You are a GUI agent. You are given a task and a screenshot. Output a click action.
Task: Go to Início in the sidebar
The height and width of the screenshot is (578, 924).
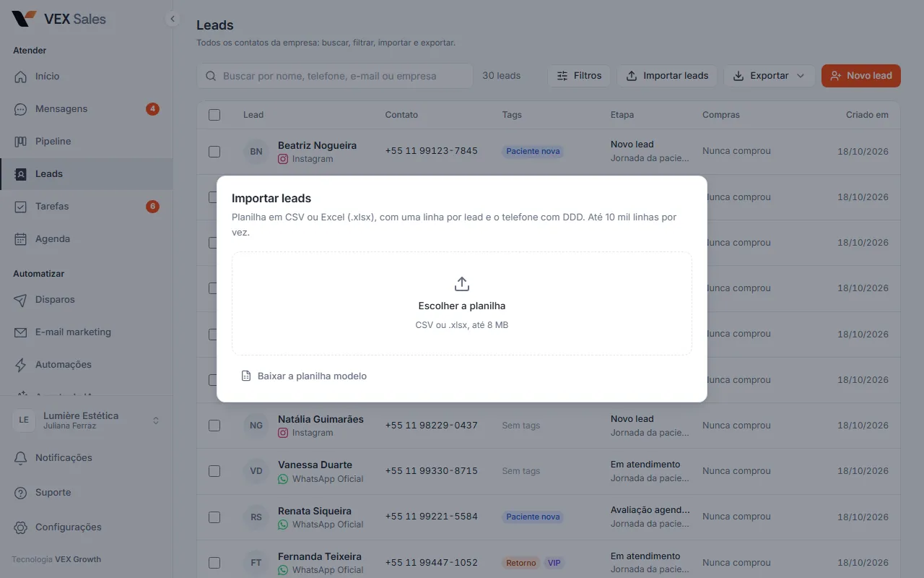(x=87, y=77)
